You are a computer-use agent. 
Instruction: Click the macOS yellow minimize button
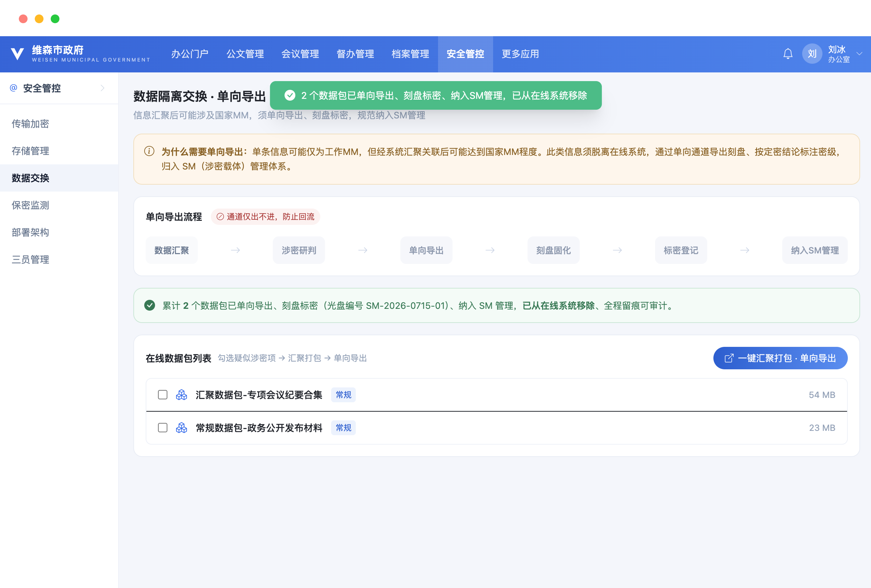39,19
